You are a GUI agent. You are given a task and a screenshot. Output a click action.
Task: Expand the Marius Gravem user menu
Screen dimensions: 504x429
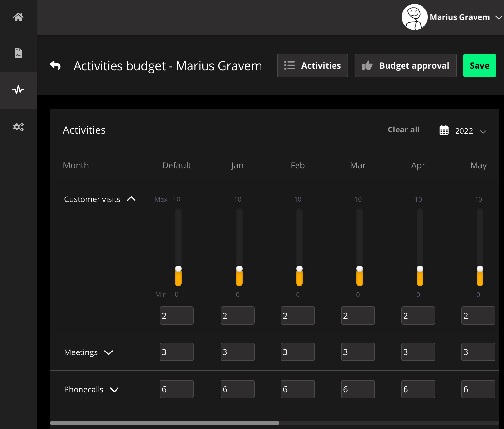pos(498,17)
